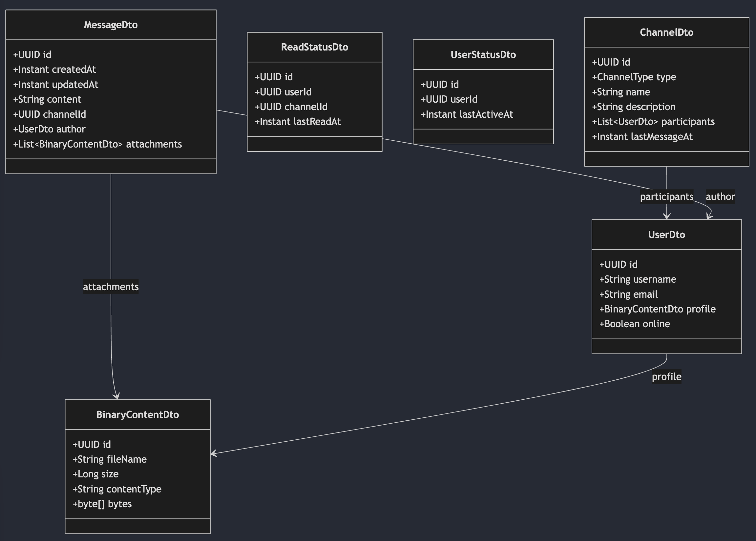The height and width of the screenshot is (541, 756).
Task: Click the participants relationship label
Action: [666, 196]
